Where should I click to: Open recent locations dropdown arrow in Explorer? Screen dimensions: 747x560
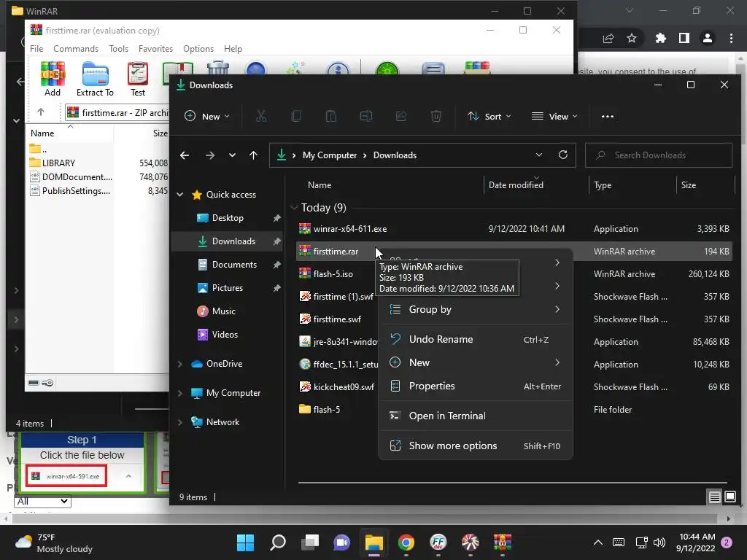point(232,155)
